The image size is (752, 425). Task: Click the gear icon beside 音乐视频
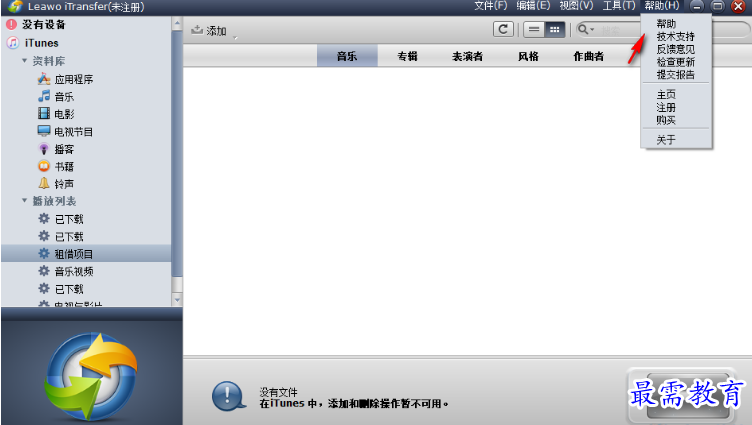(44, 271)
